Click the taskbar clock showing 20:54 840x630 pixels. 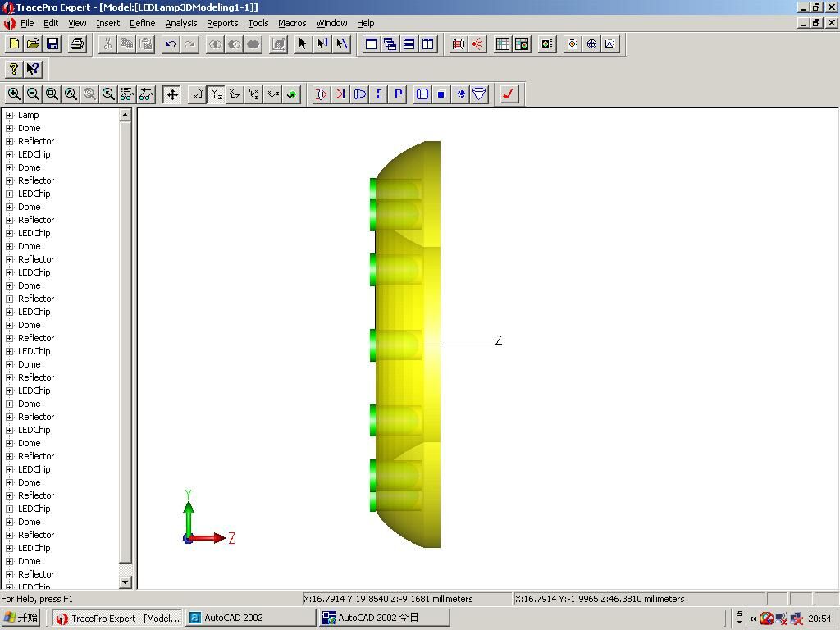(x=819, y=619)
